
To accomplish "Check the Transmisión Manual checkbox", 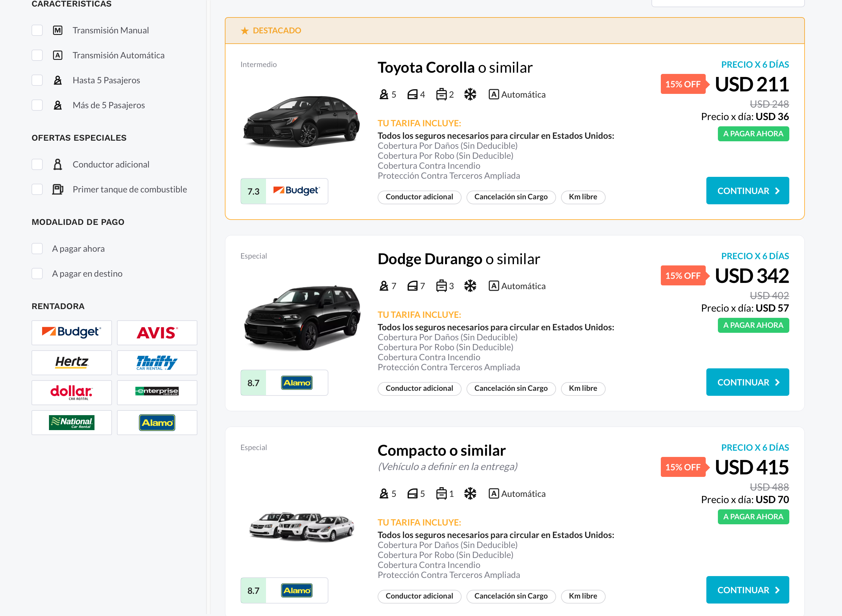I will click(x=37, y=30).
